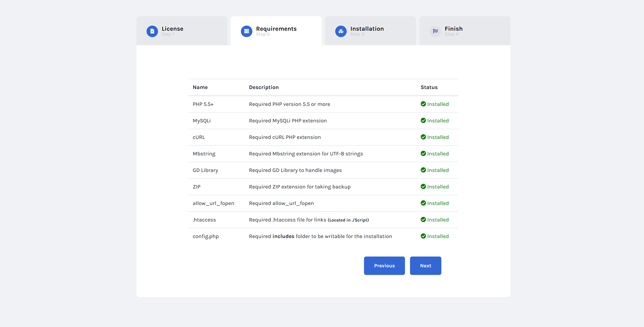Click green checkmark for MySQLi row

point(423,121)
